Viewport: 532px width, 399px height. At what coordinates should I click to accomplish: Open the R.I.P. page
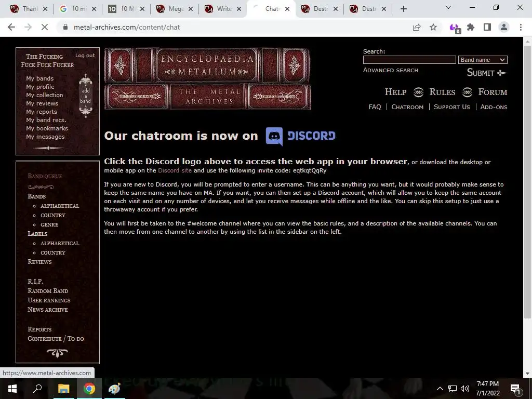click(x=35, y=281)
